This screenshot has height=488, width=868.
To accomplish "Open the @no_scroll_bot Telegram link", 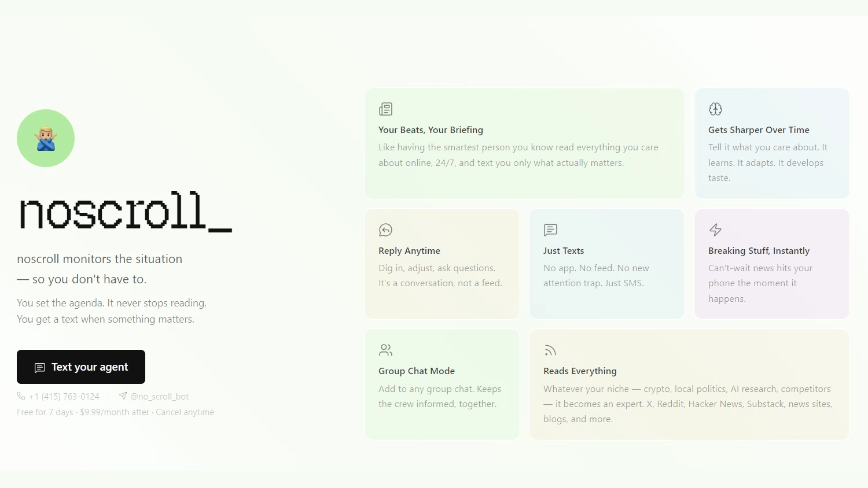I will click(159, 397).
